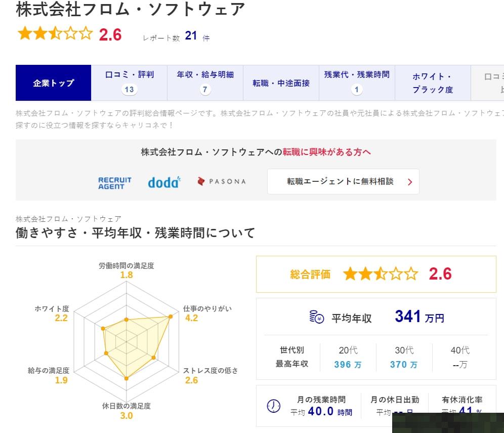This screenshot has height=433, width=504.
Task: Click the 労働時間の満足度 1.8 chart label
Action: coord(127,270)
